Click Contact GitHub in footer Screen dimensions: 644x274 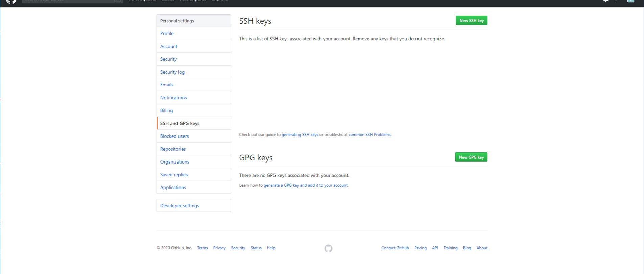(395, 248)
